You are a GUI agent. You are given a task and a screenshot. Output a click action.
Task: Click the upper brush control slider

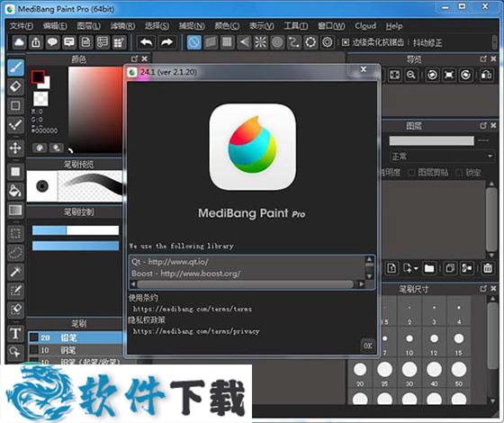76,230
